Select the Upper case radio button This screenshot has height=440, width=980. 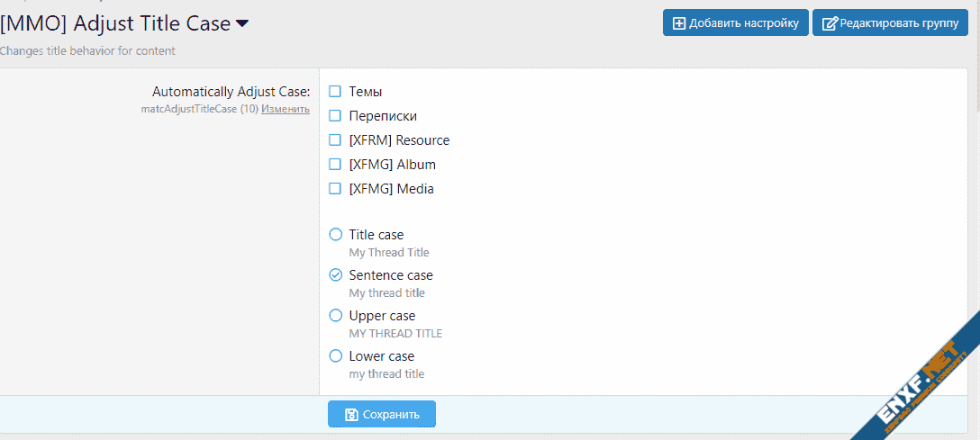tap(336, 316)
